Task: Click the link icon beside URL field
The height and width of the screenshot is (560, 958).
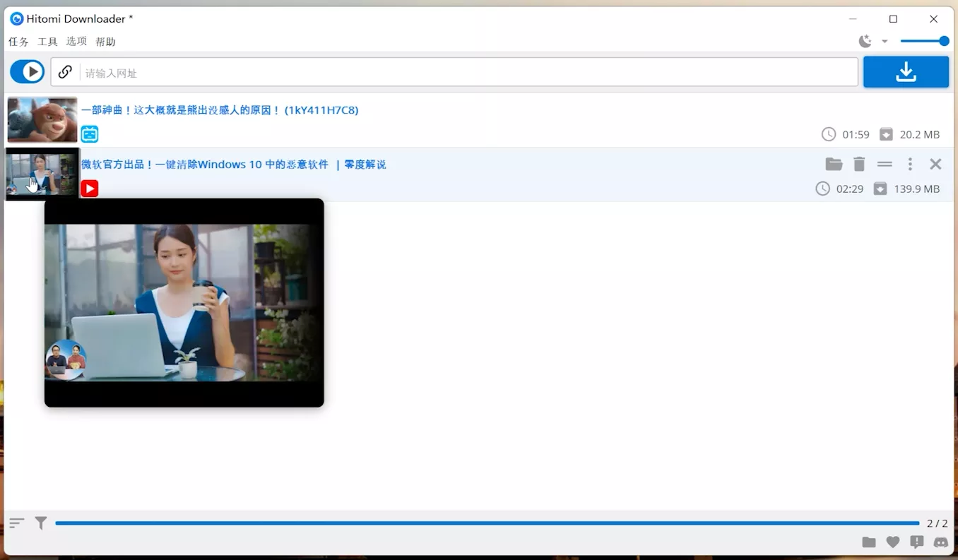Action: click(x=65, y=72)
